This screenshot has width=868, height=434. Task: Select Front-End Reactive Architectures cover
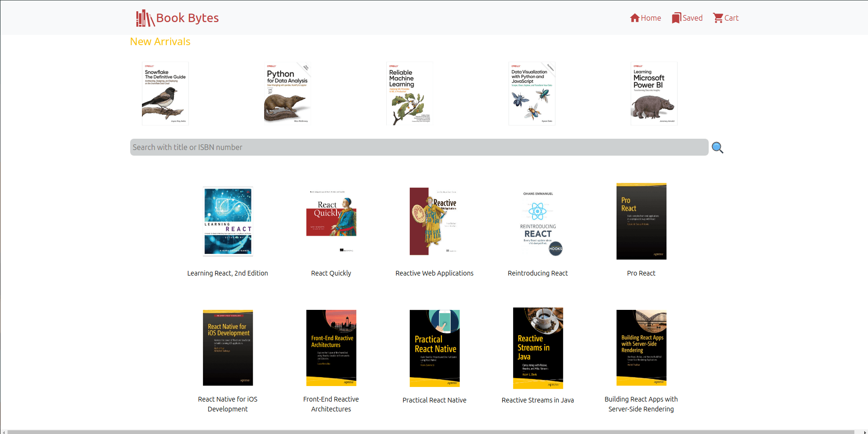331,348
